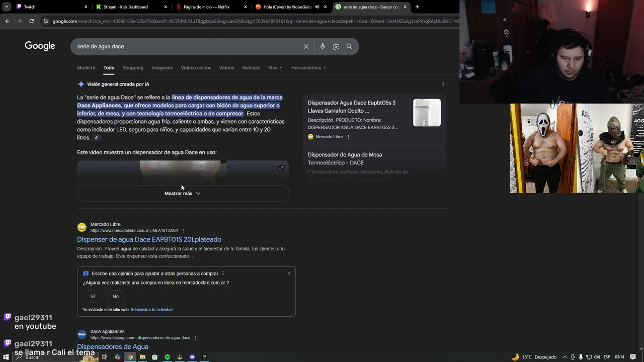The height and width of the screenshot is (362, 644).
Task: Click the dispenser video preview
Action: [x=183, y=172]
